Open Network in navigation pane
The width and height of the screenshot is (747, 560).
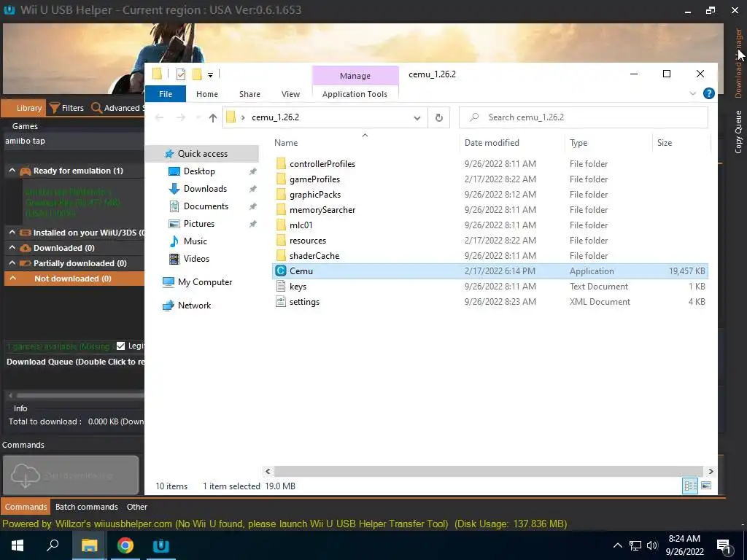[x=194, y=306]
